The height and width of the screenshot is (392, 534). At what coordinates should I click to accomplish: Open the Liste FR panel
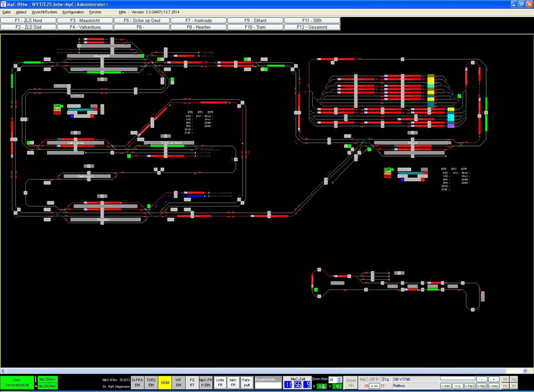[220, 383]
